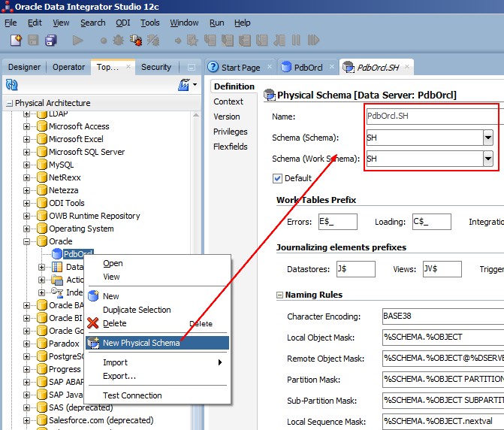Expand the Microsoft Excel tree node
504x430 pixels.
tap(27, 139)
